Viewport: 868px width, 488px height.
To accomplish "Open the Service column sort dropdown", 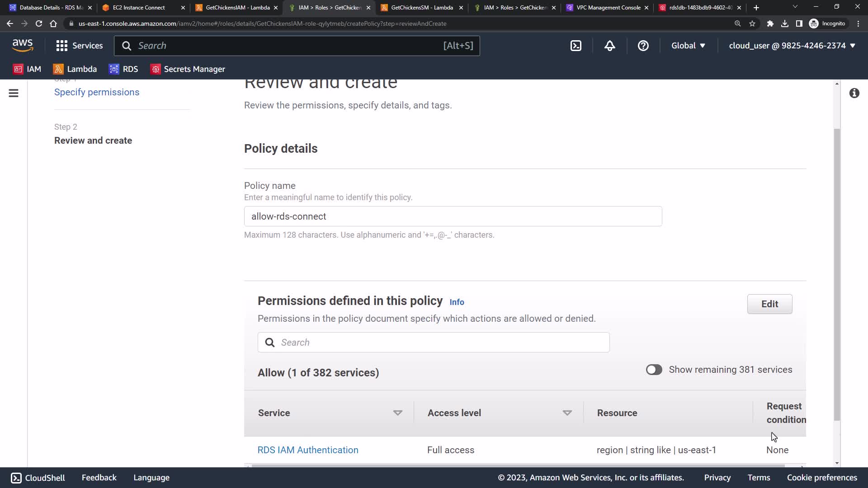I will pos(397,413).
